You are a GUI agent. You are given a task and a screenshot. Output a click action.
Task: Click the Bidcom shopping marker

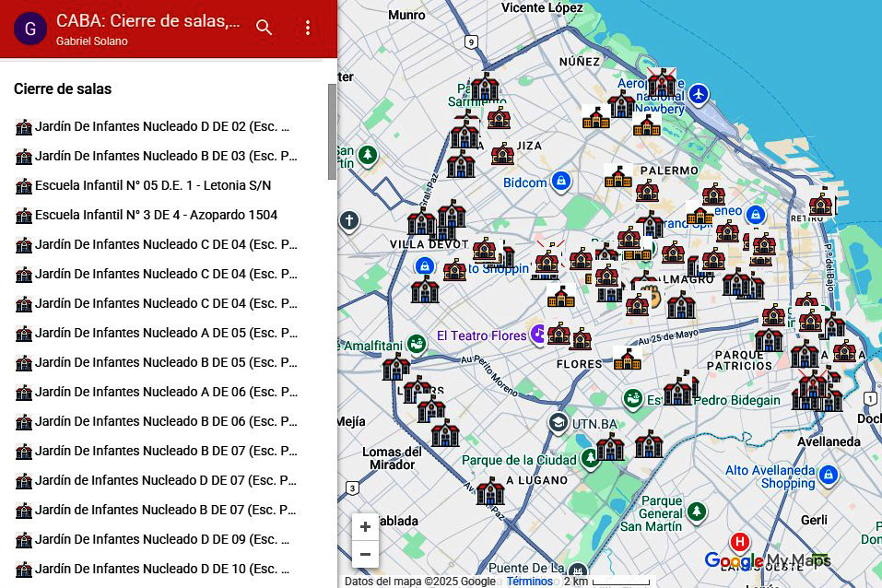560,182
